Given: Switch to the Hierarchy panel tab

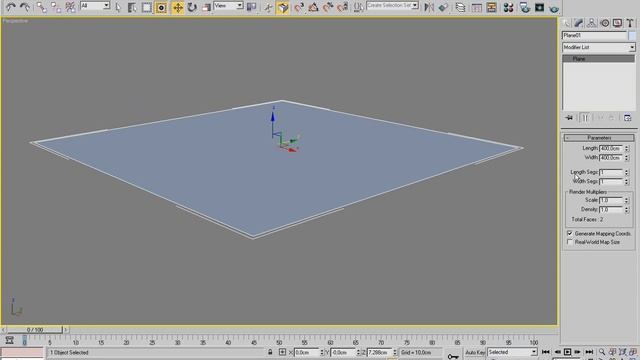Looking at the screenshot, I should point(591,23).
